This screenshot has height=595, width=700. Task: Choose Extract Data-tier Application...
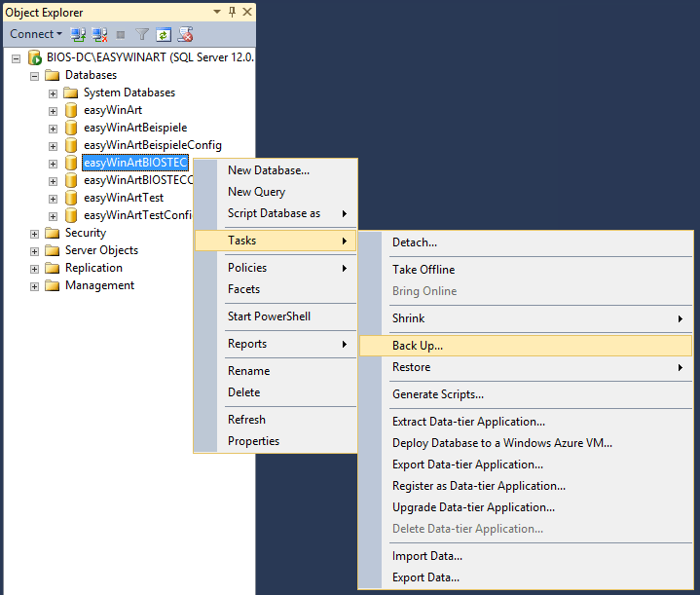pyautogui.click(x=526, y=422)
